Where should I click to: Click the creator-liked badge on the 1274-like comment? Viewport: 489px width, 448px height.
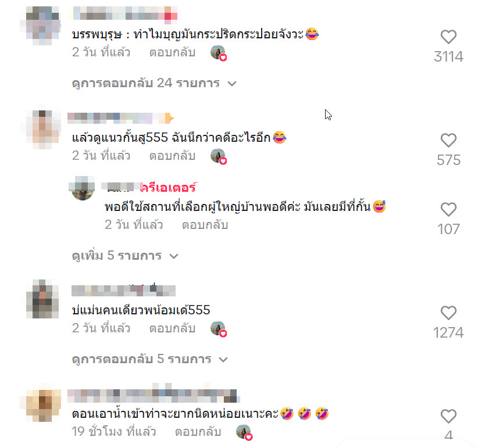click(x=219, y=329)
